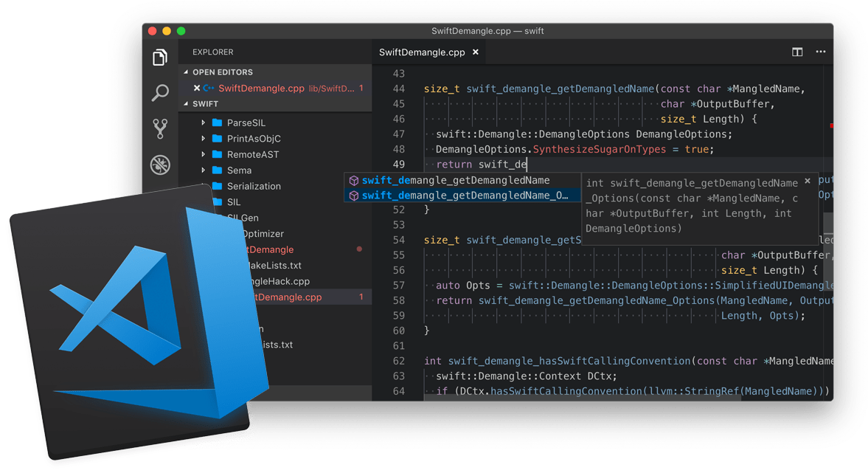The image size is (868, 473).
Task: Click the 'SwiftDemangle.cpp — swift' window title
Action: (x=487, y=31)
